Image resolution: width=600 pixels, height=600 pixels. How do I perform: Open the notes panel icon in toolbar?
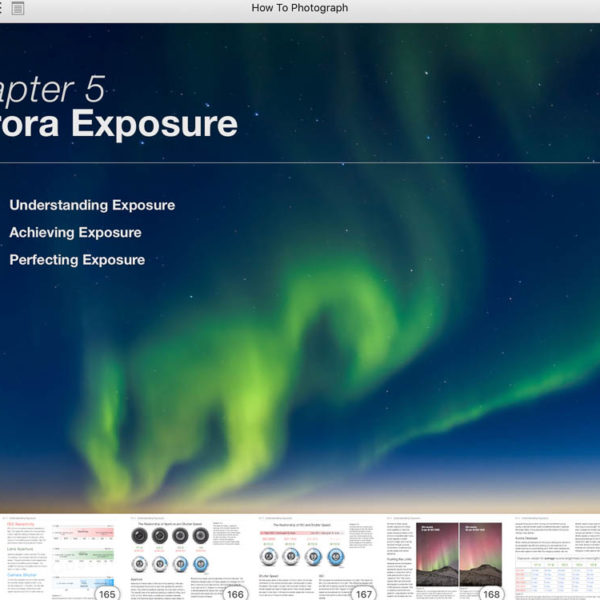tap(18, 8)
